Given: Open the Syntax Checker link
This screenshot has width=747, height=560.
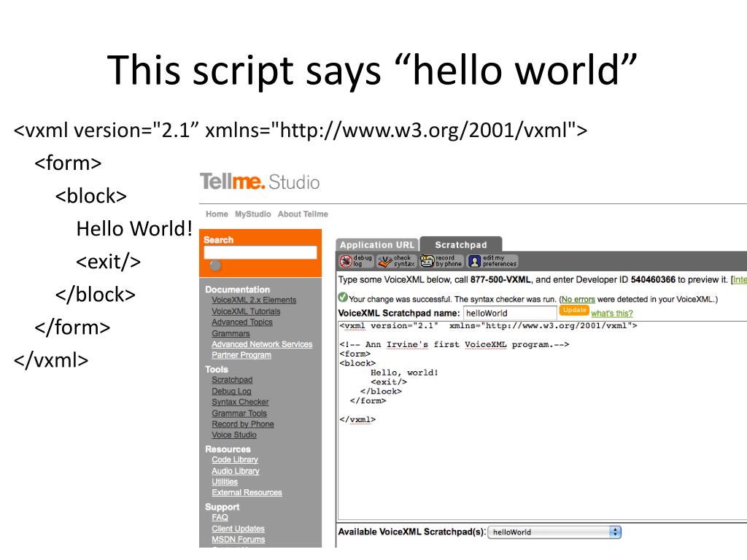Looking at the screenshot, I should [x=240, y=402].
